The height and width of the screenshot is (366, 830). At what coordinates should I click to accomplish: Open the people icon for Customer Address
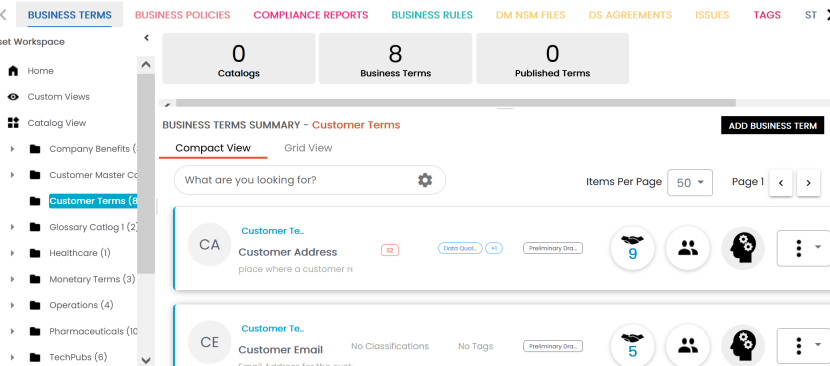[688, 248]
